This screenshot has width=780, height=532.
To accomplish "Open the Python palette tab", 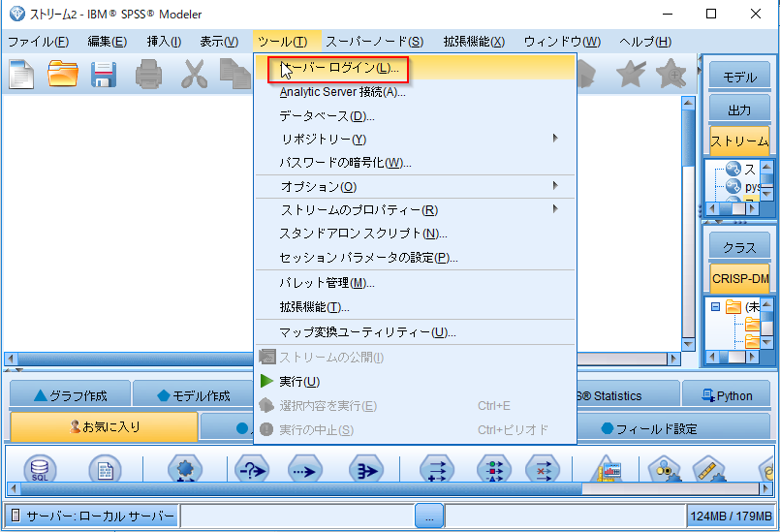I will pyautogui.click(x=727, y=395).
